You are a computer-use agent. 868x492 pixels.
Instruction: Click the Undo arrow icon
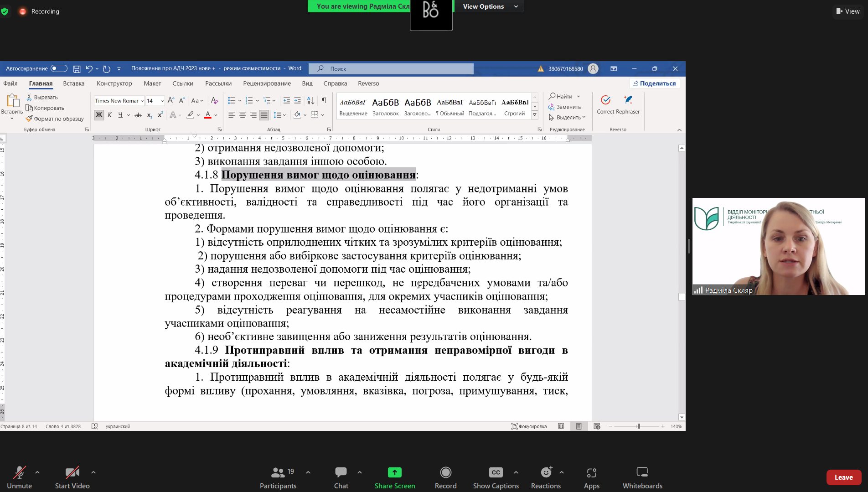[89, 69]
